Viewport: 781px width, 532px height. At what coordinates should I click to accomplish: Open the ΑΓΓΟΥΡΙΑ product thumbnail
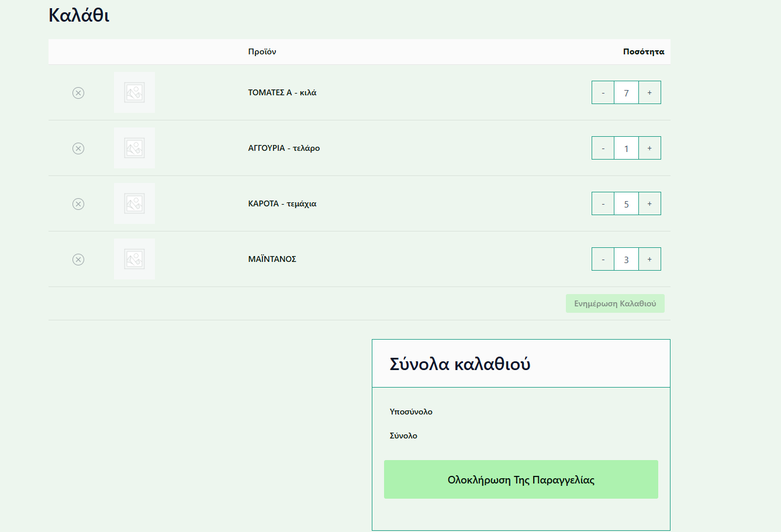134,148
